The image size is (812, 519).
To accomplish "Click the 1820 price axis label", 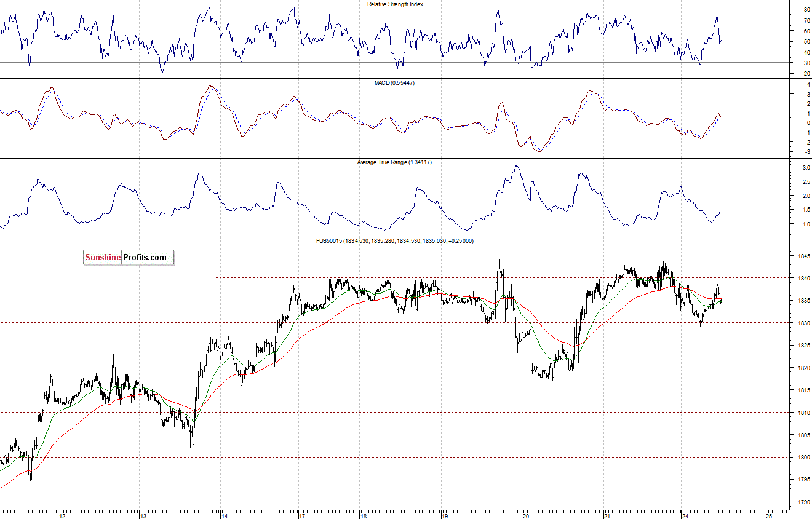I will tap(803, 368).
